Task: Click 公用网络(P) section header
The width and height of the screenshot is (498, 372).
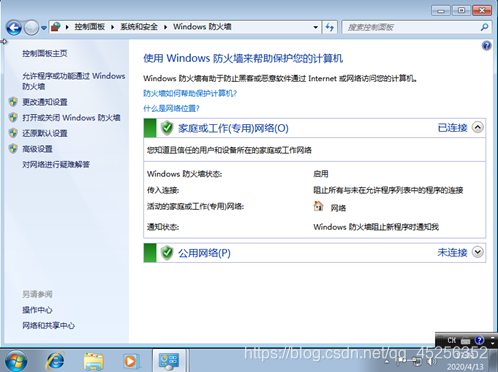Action: 204,253
